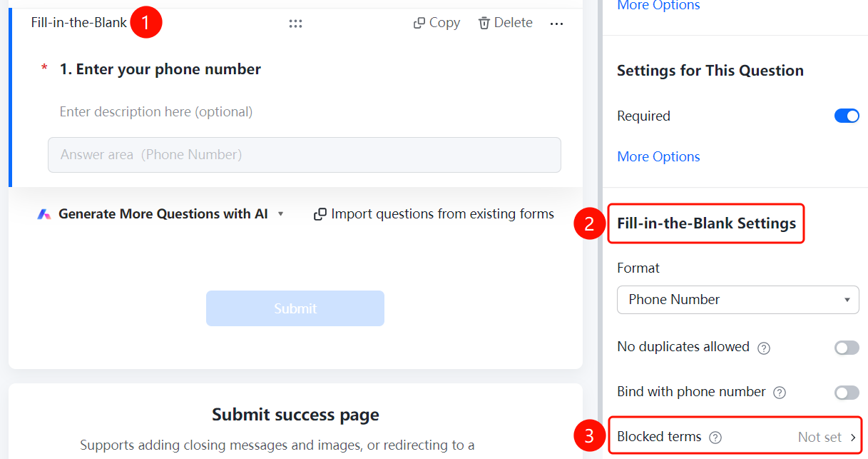Click the description placeholder text

156,111
